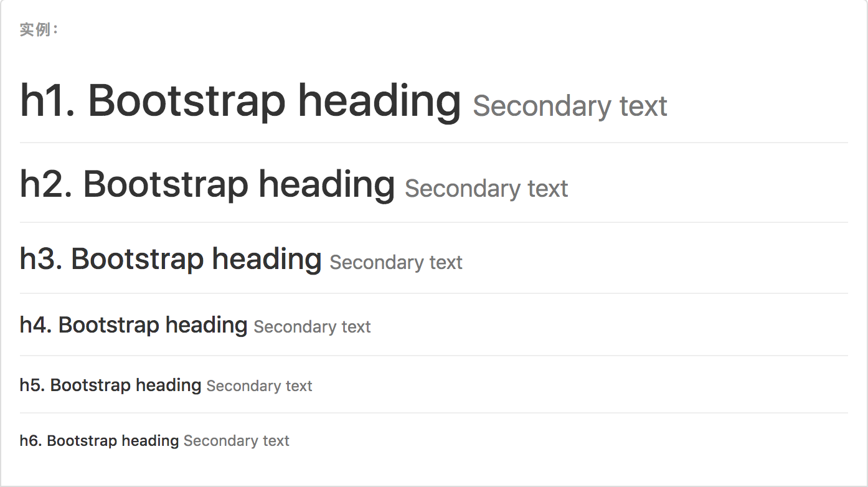Click Secondary text beside h2 heading

pos(486,188)
